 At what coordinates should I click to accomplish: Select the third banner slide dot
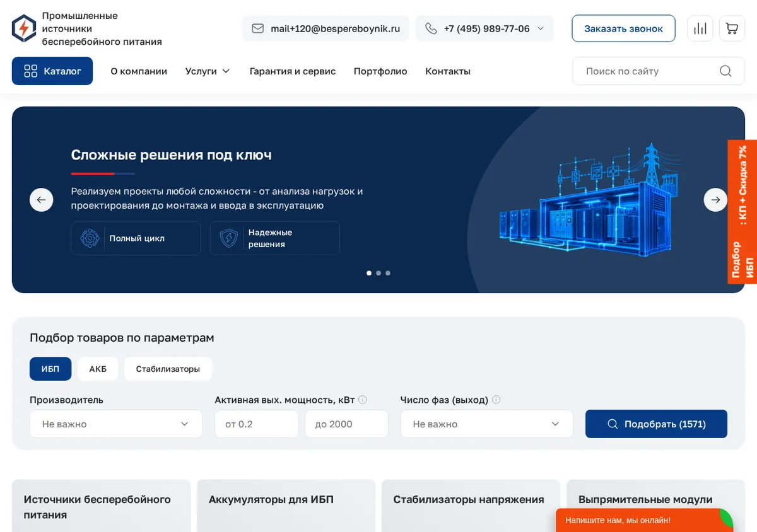coord(388,273)
